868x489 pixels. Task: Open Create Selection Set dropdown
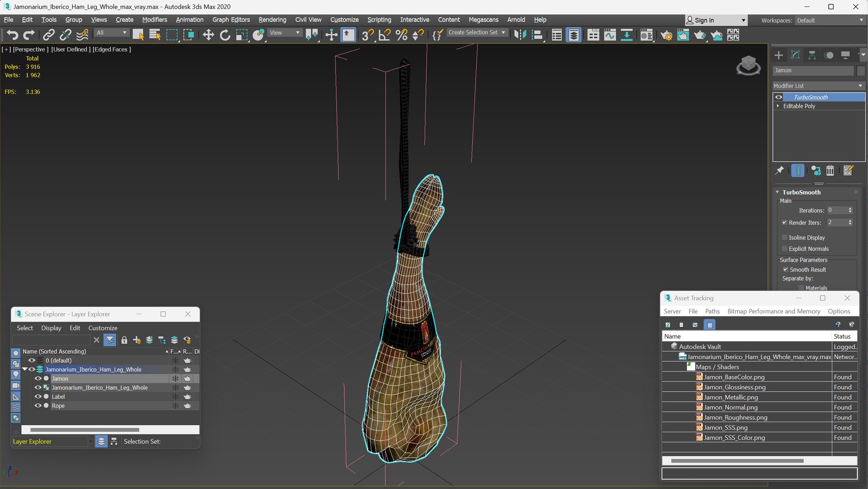point(477,33)
